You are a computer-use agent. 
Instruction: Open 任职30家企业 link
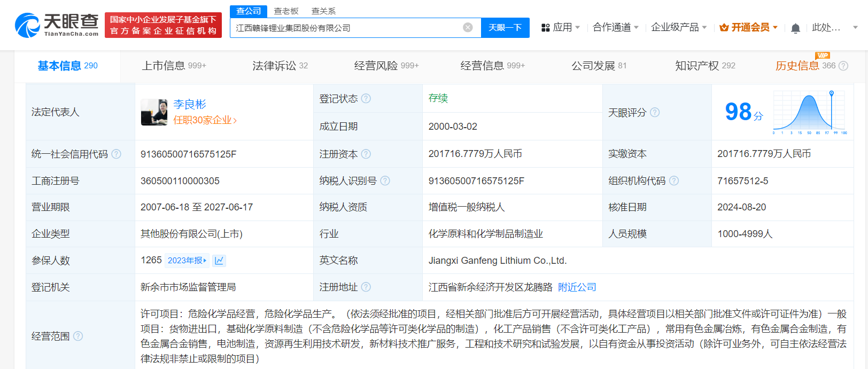205,120
